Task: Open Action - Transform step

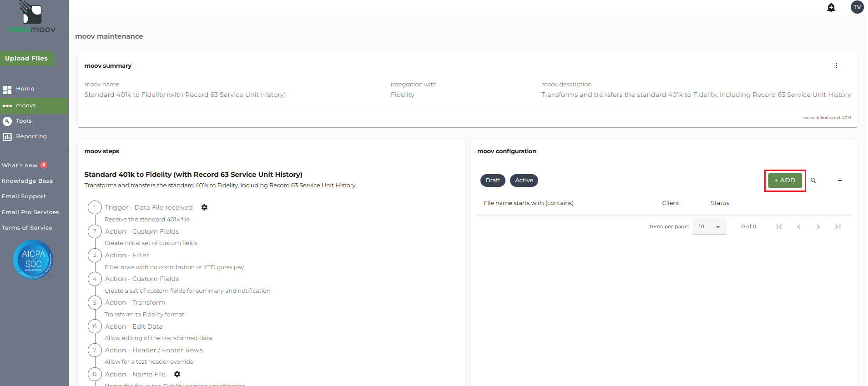Action: click(135, 302)
